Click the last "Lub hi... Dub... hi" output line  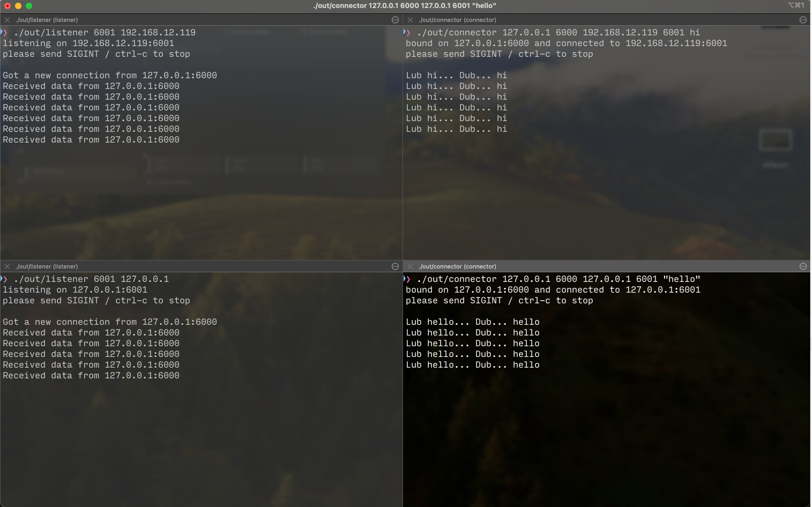(457, 129)
